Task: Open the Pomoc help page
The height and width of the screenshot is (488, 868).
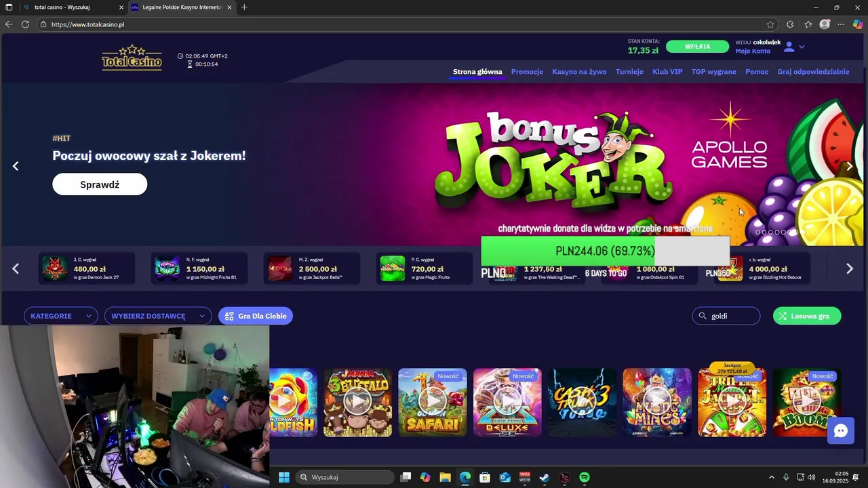Action: click(x=757, y=72)
